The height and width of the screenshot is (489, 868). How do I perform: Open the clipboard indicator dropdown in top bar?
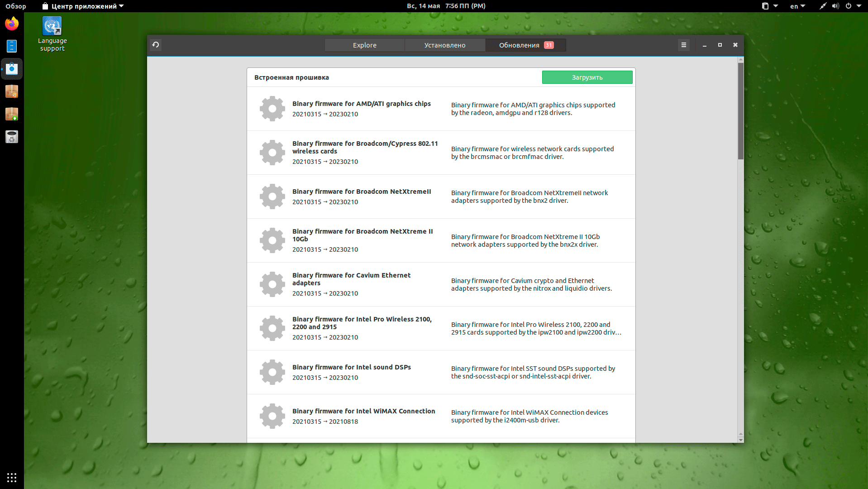(769, 6)
